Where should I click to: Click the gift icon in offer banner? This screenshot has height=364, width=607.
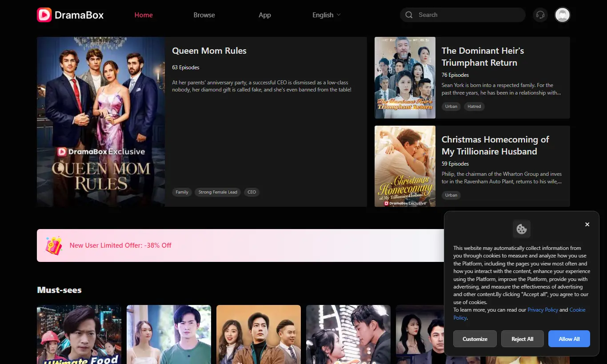[x=54, y=245]
